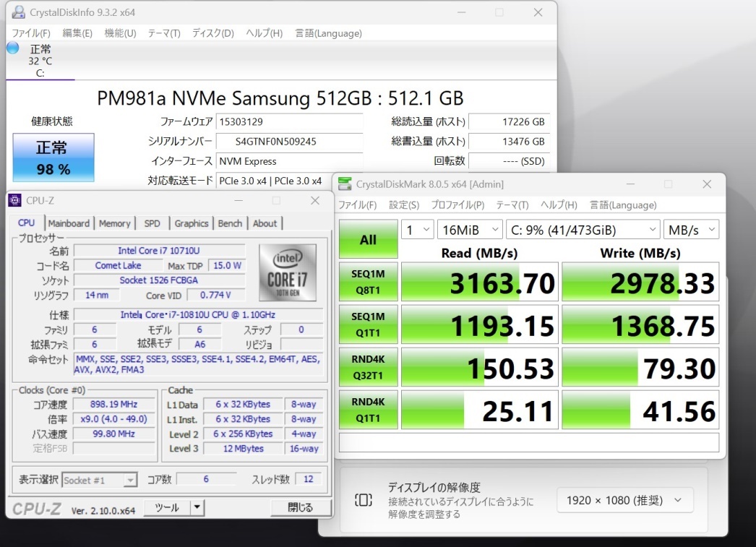Click the rotation rate field ---- (SSD)

[x=509, y=161]
